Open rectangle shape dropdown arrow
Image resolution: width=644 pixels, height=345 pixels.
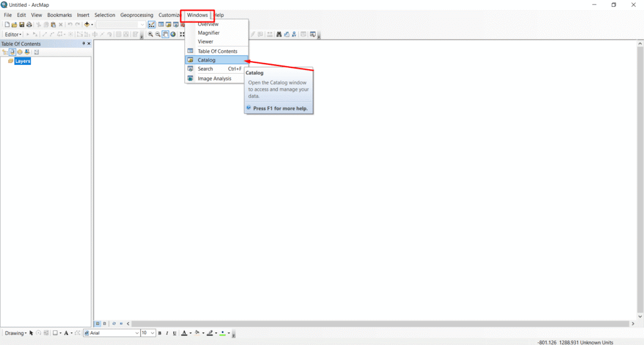60,333
